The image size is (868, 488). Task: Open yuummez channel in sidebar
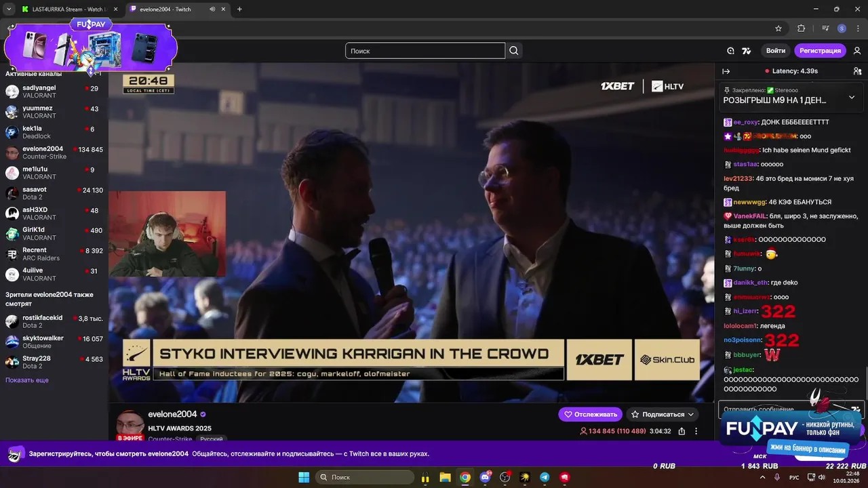point(54,112)
